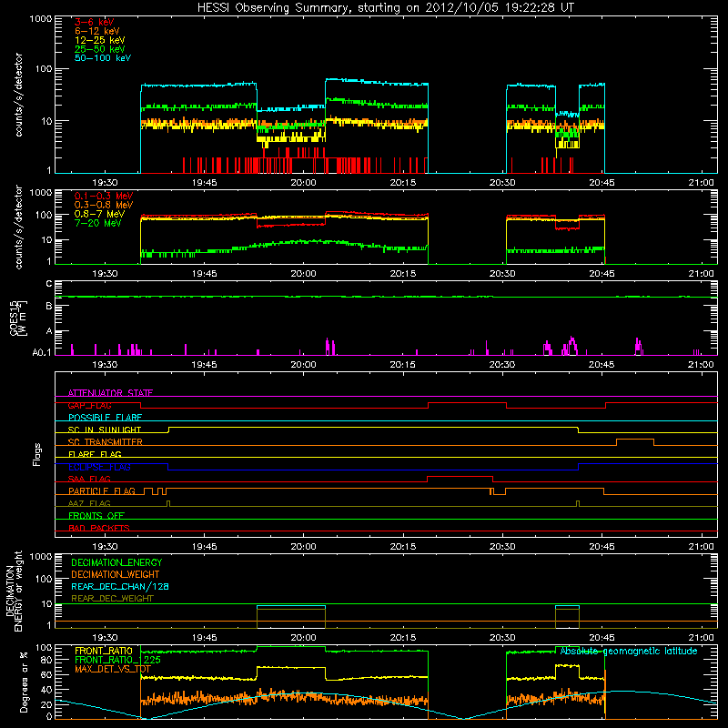
Task: Click the REAR_DEC_CHAN/128 legend label
Action: click(120, 586)
